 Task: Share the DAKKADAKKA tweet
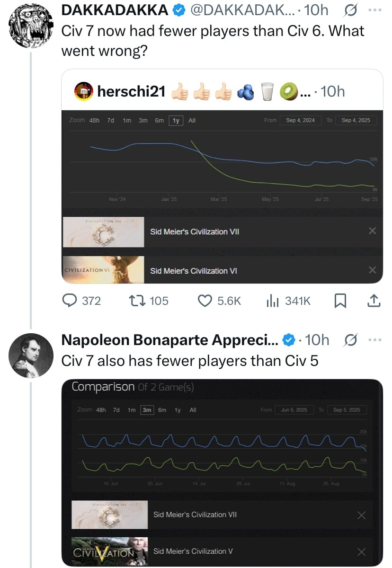coord(374,301)
